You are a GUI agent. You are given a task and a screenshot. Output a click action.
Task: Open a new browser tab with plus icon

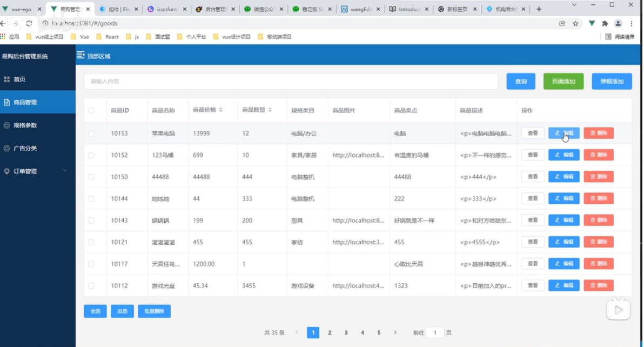[x=539, y=9]
